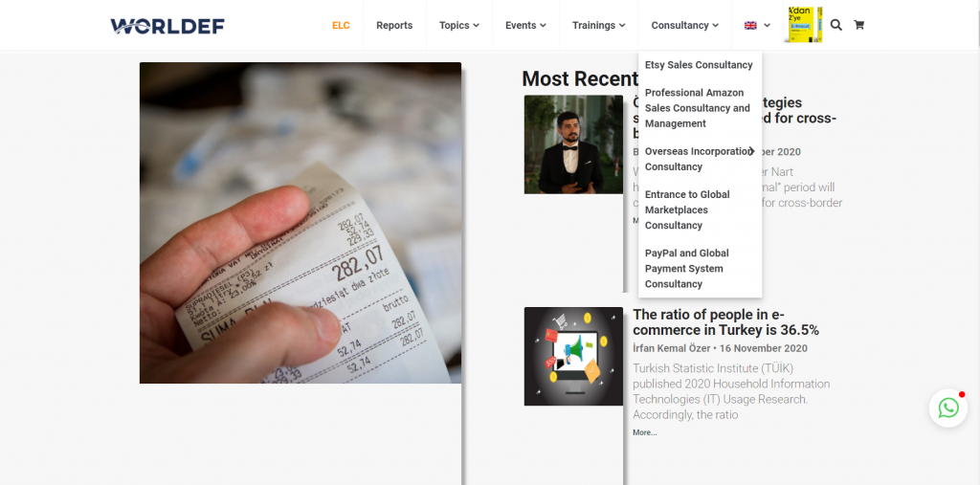The image size is (980, 485).
Task: Click the man in tuxedo thumbnail
Action: [573, 144]
